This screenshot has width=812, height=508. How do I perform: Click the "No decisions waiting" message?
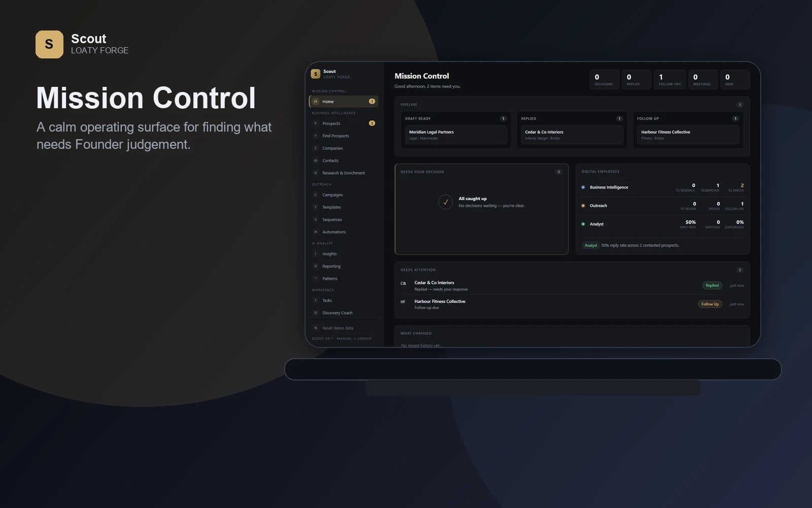492,206
